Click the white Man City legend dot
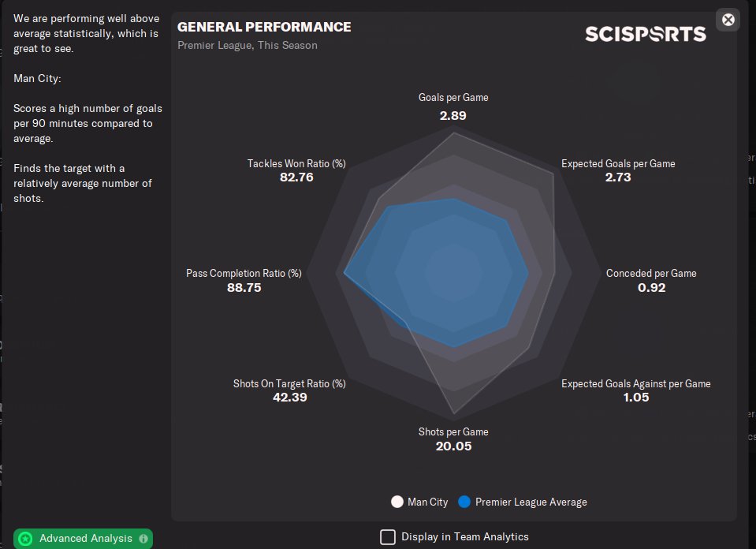Viewport: 756px width, 549px height. point(397,502)
